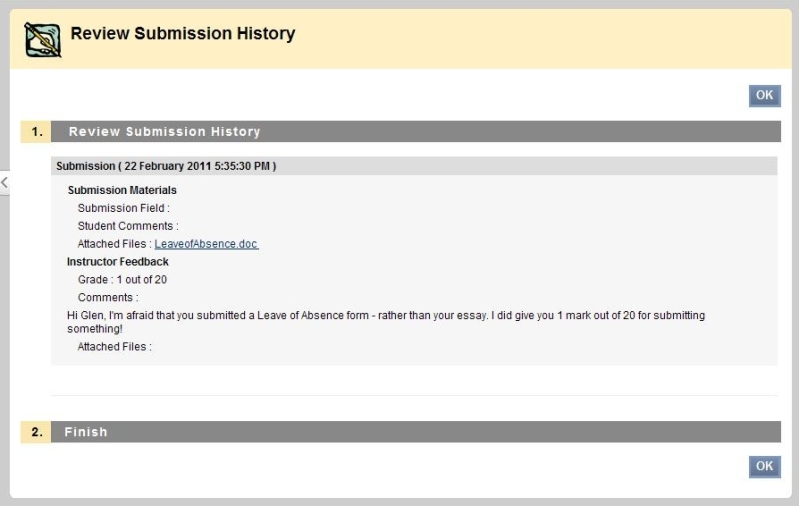Click the 'Submission Materials' heading
The height and width of the screenshot is (506, 799).
[x=122, y=190]
